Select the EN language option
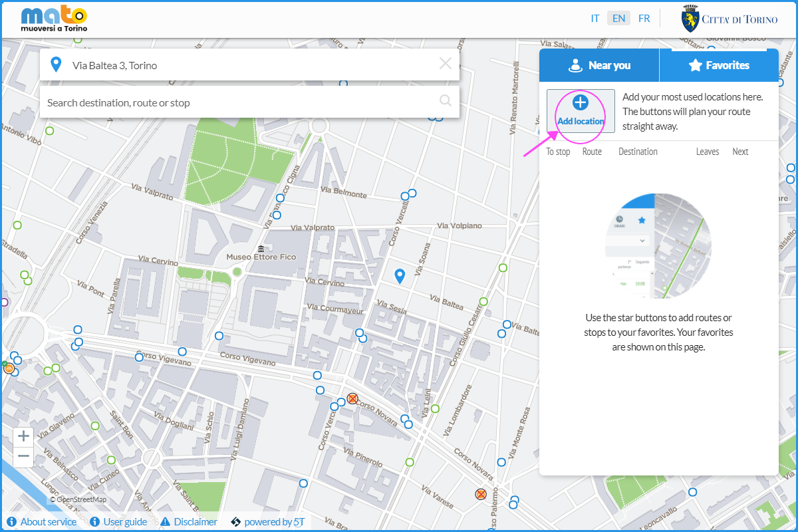 point(618,19)
